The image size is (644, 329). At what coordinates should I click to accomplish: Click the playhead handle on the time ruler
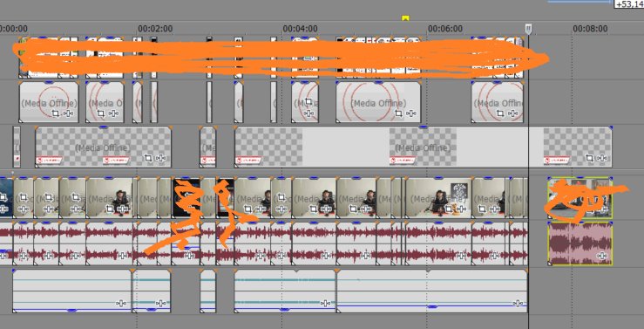coord(529,29)
